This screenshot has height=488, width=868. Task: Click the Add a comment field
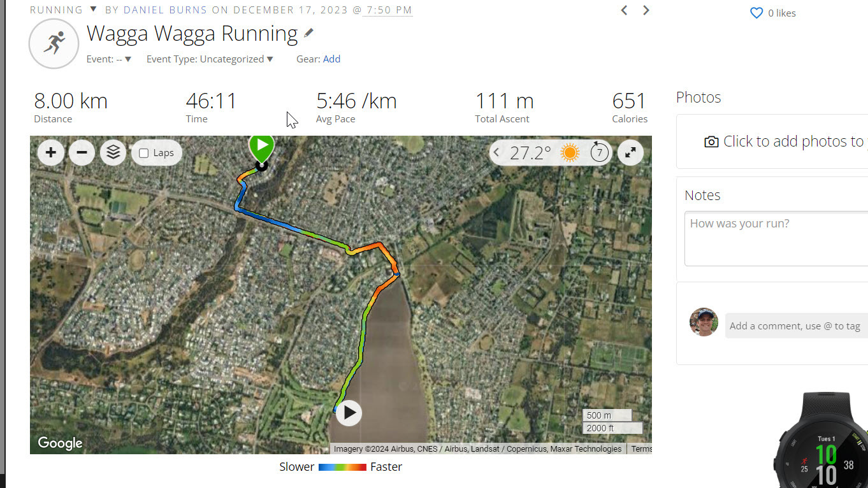click(x=796, y=326)
